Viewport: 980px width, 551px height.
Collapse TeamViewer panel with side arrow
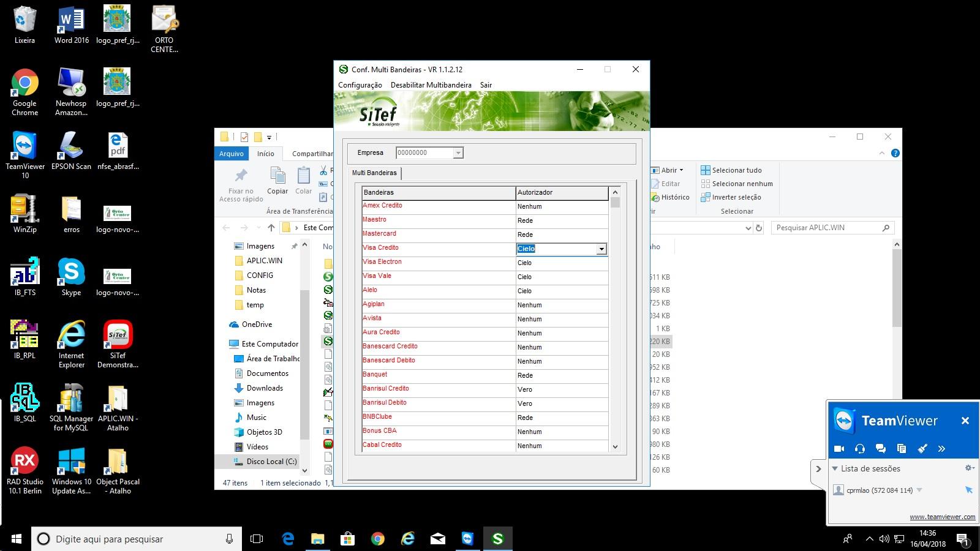pos(818,469)
